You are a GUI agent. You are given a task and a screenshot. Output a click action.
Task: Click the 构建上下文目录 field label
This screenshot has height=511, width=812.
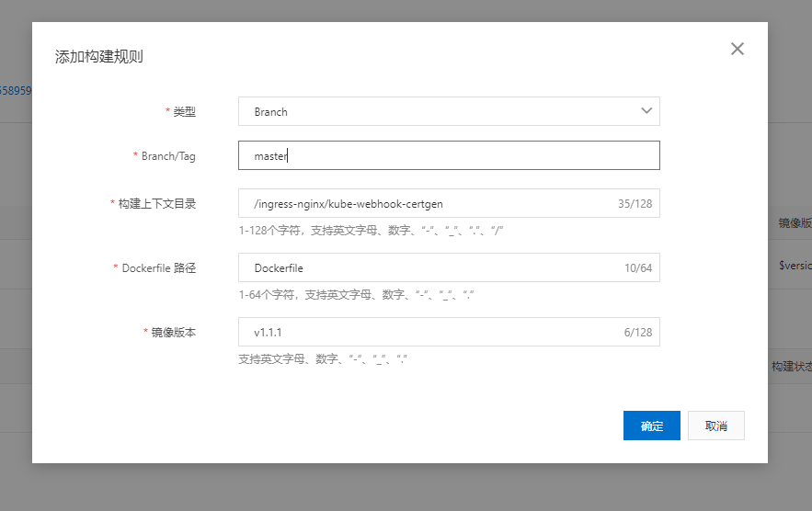(156, 204)
